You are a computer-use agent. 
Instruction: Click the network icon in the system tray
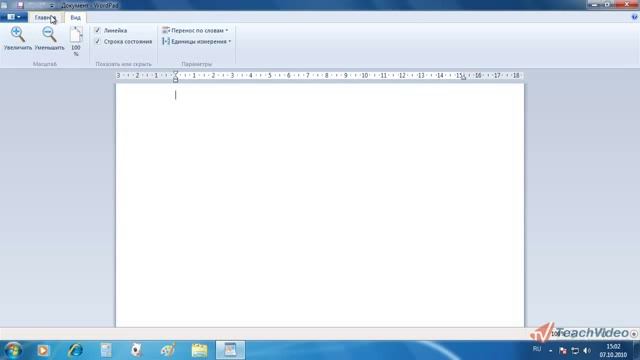point(575,351)
